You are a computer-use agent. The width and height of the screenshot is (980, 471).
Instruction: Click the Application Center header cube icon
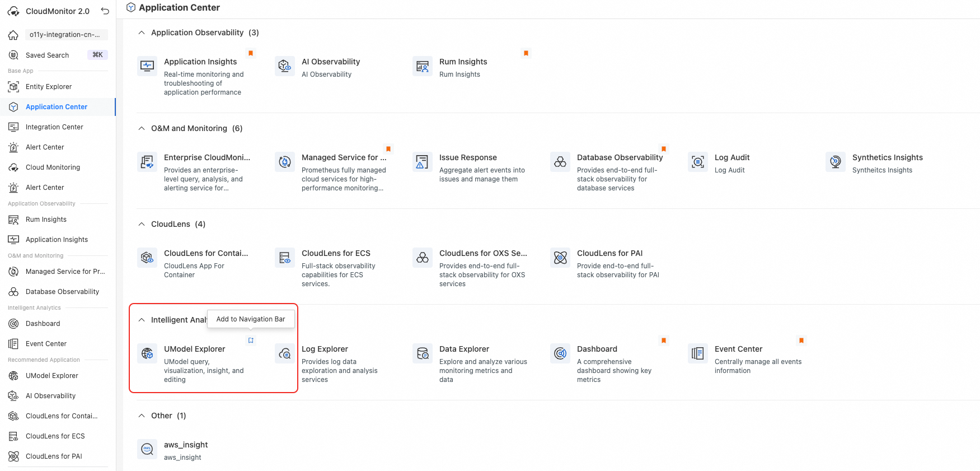tap(131, 7)
